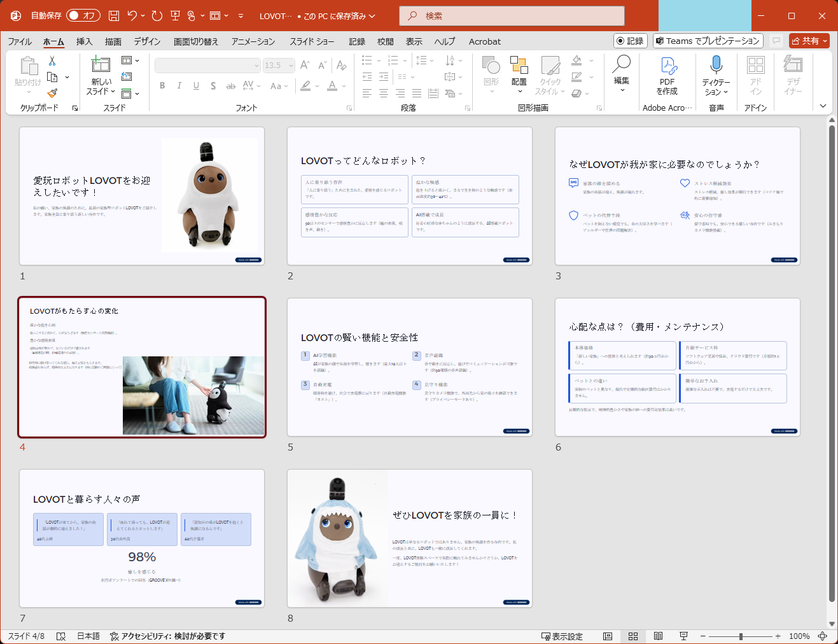Screen dimensions: 838x644
Task: Open the ファイル menu tab
Action: (x=20, y=41)
